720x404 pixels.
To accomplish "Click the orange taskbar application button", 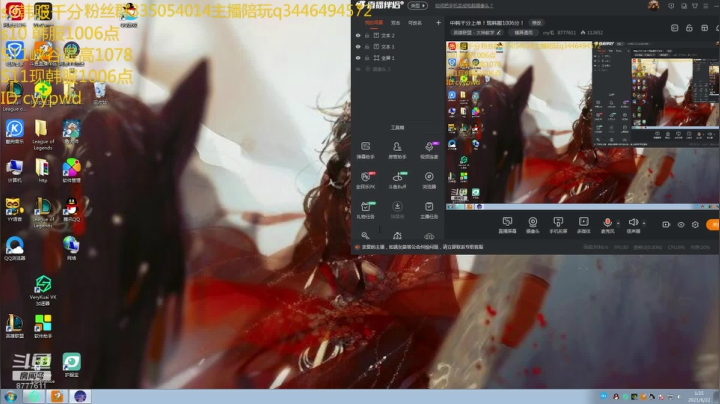I will [57, 396].
